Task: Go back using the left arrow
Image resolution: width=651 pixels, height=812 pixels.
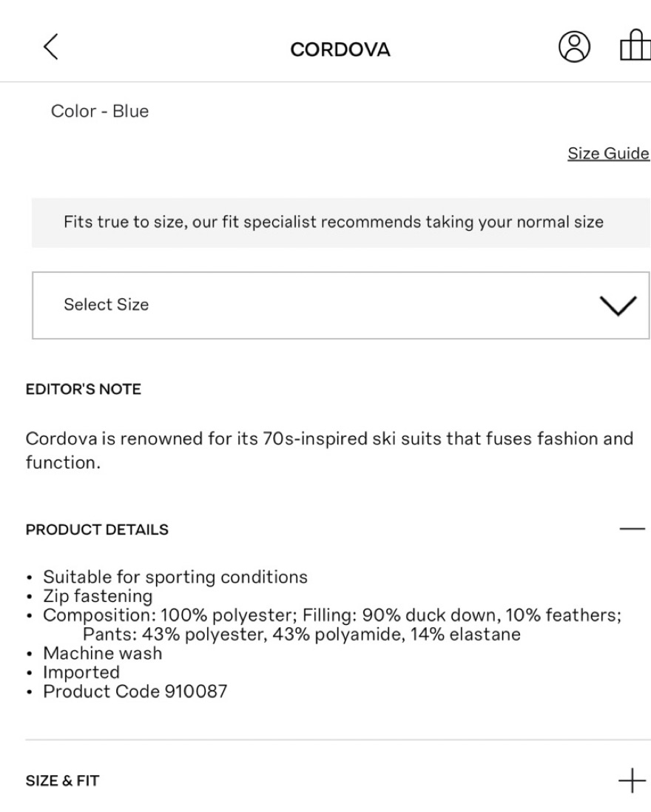Action: coord(50,48)
